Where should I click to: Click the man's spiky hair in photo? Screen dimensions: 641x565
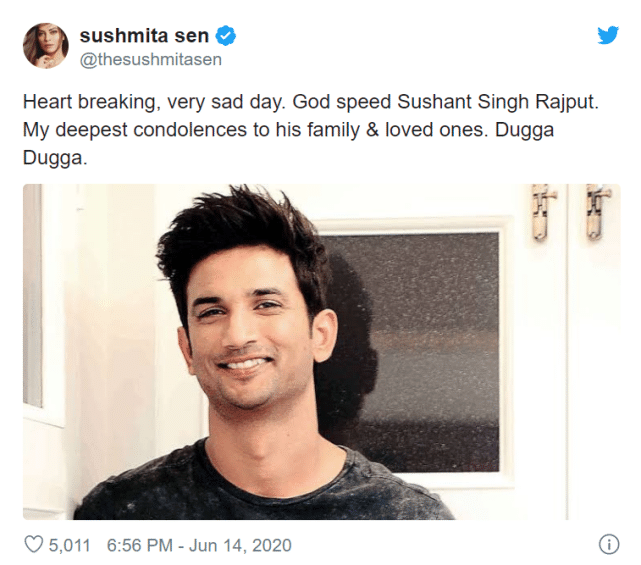point(240,230)
